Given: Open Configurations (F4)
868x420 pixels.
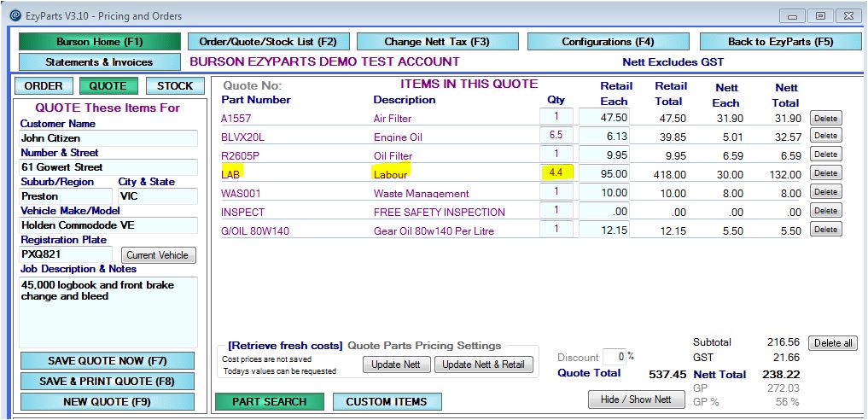Looking at the screenshot, I should point(608,42).
